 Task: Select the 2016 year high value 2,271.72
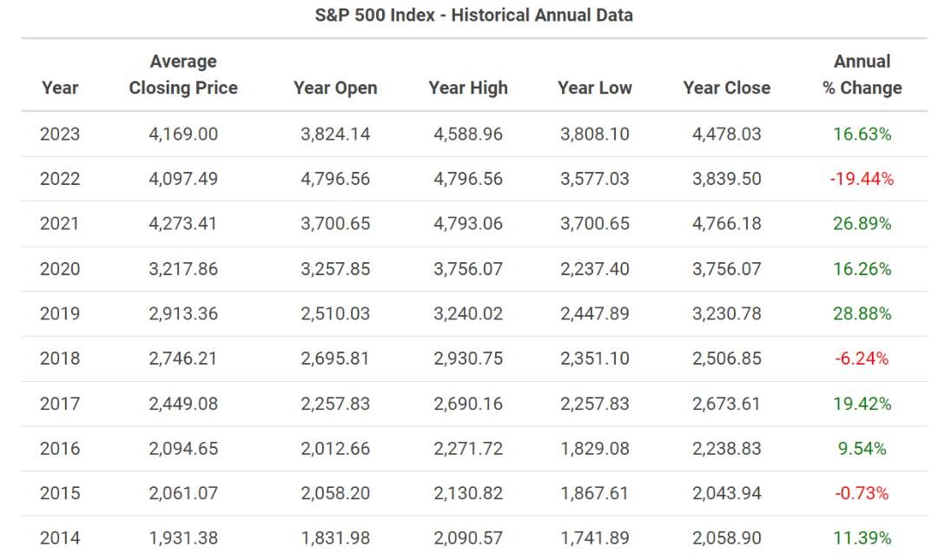(468, 449)
